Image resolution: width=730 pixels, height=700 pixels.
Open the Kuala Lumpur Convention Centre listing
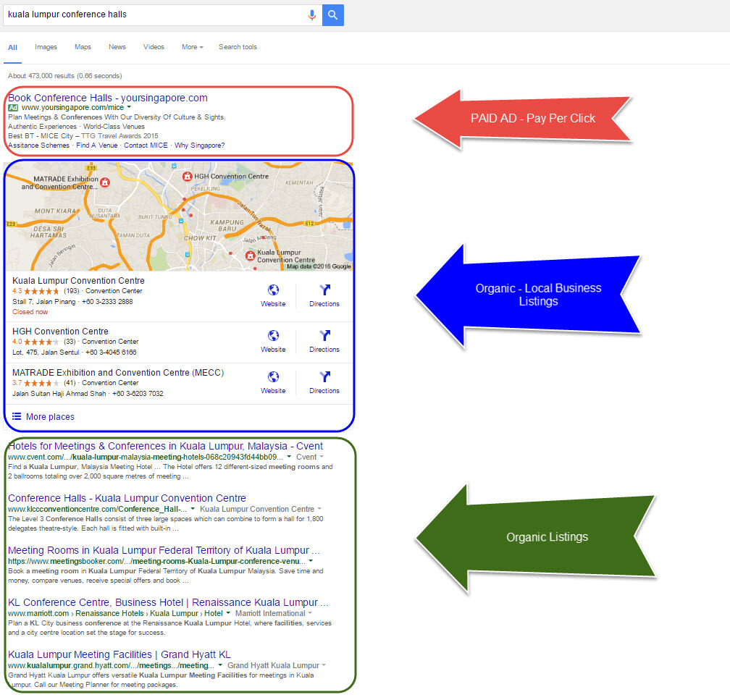point(79,281)
